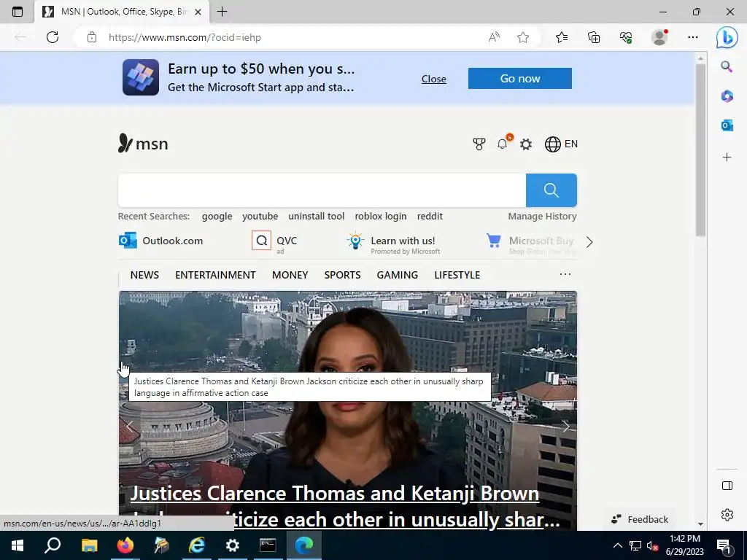Open the GAMING category
Image resolution: width=747 pixels, height=560 pixels.
click(x=398, y=275)
